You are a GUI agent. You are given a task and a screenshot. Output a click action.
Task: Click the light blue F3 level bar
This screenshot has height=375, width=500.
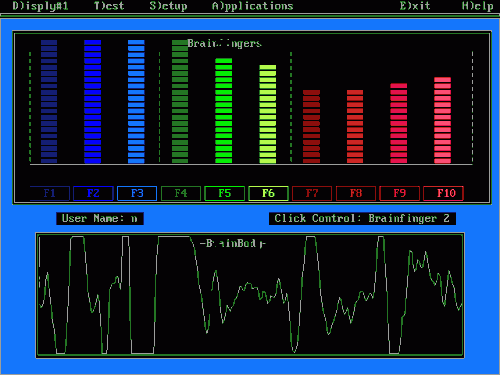pyautogui.click(x=136, y=101)
